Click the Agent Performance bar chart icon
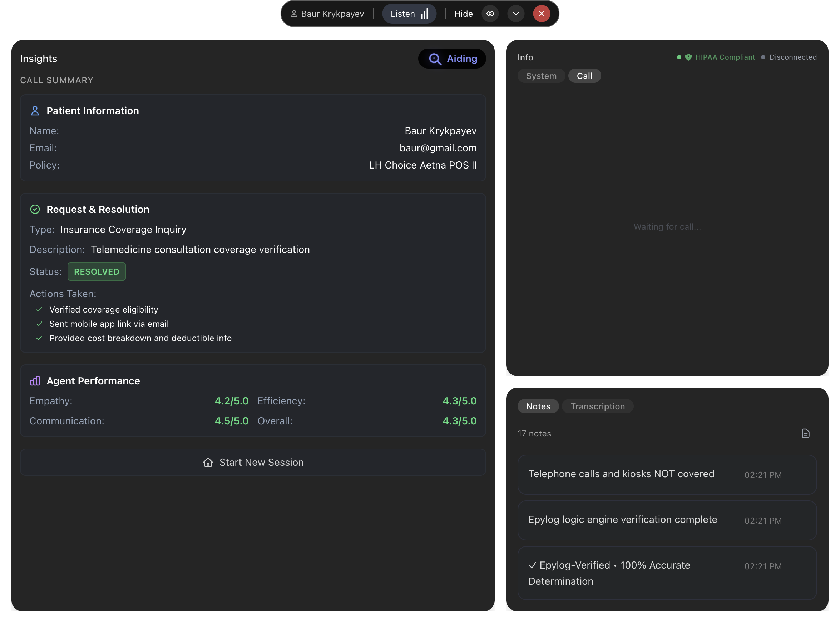The width and height of the screenshot is (840, 625). click(35, 381)
